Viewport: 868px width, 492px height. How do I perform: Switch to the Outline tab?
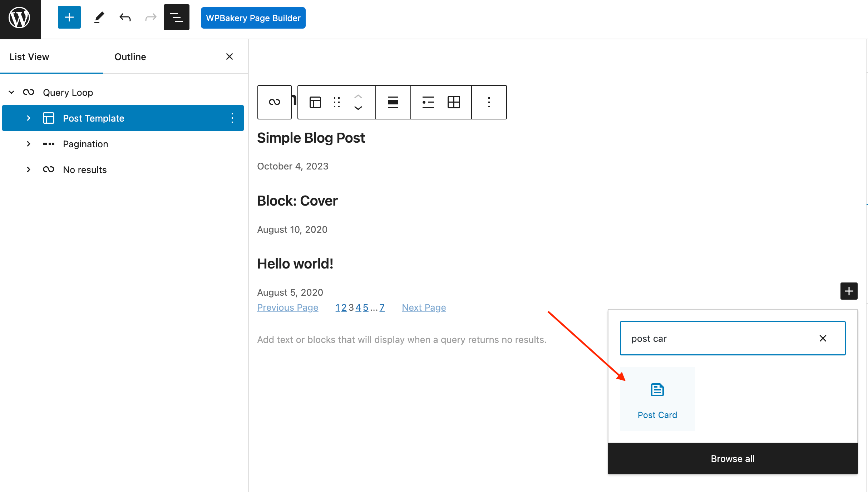point(130,57)
